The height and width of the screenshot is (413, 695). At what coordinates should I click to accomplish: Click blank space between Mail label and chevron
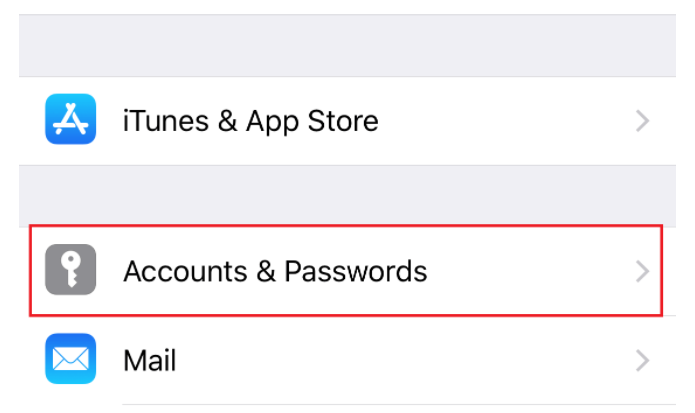(x=400, y=359)
